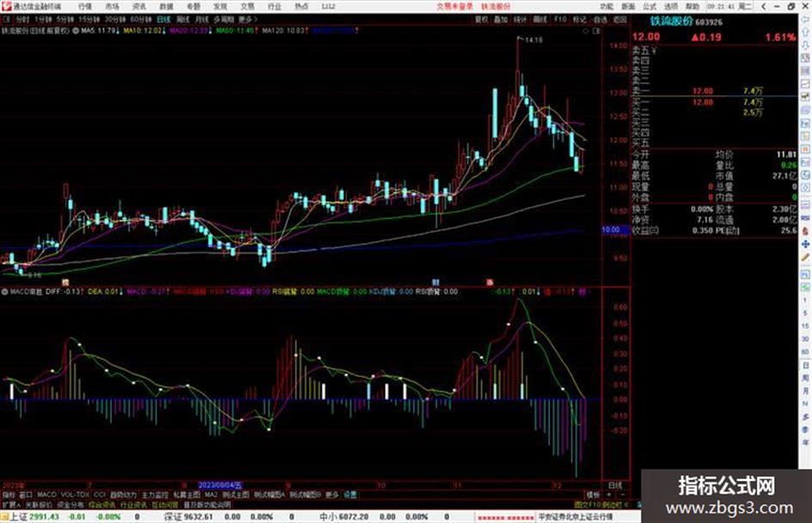Click the 复权 toolbar button
This screenshot has width=812, height=523.
481,20
